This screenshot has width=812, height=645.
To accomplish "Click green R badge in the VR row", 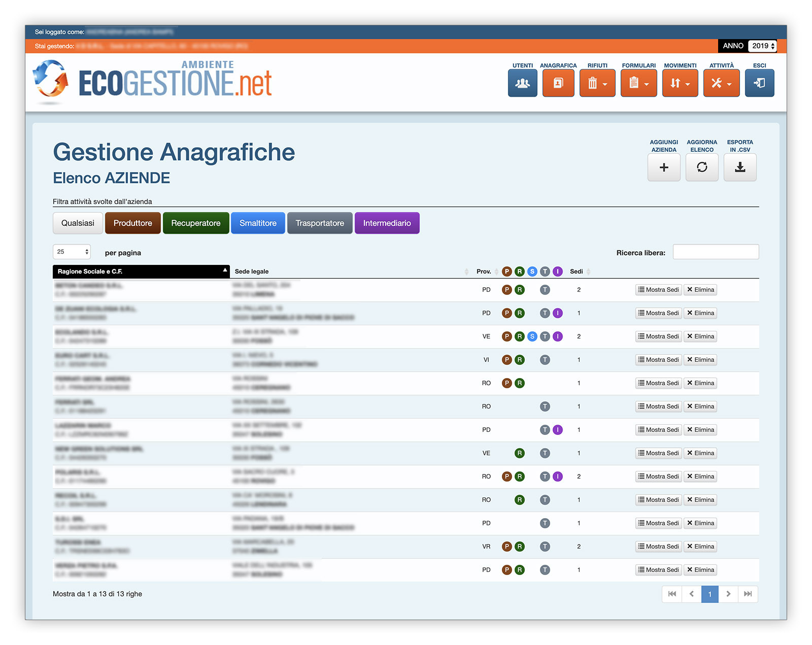I will click(x=519, y=547).
